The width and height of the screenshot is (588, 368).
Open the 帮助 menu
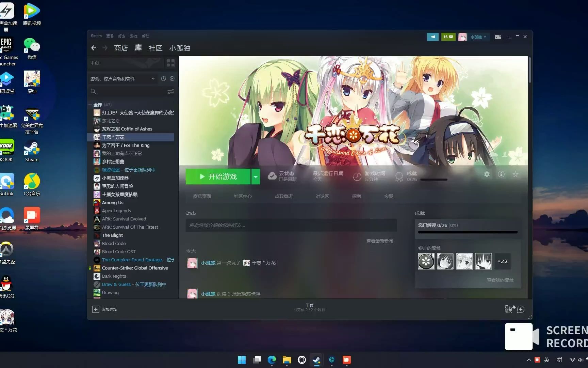coord(145,36)
